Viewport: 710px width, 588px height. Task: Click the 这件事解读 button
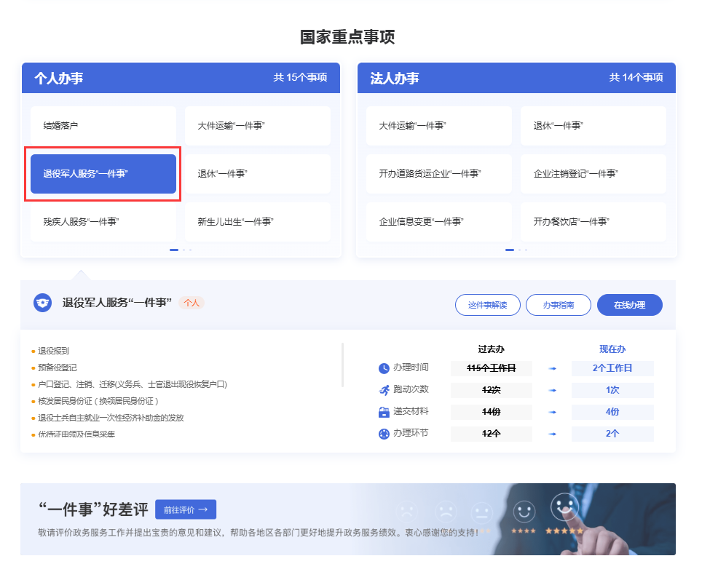coord(487,305)
